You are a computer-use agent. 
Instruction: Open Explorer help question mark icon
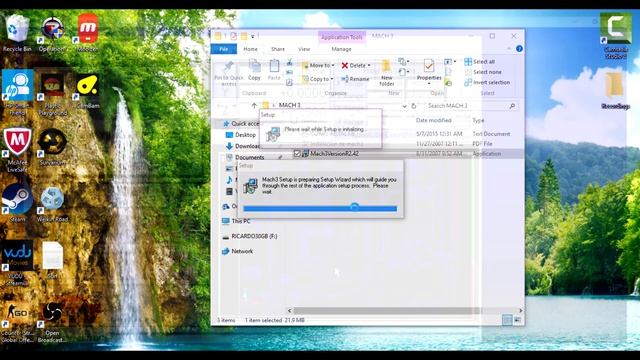[x=519, y=49]
